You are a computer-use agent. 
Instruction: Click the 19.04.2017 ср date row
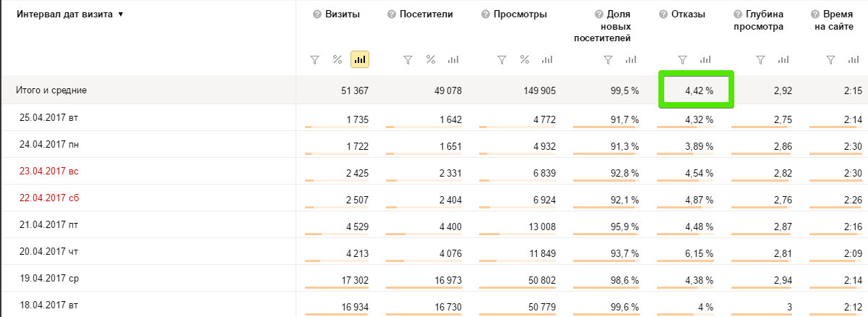pos(49,279)
